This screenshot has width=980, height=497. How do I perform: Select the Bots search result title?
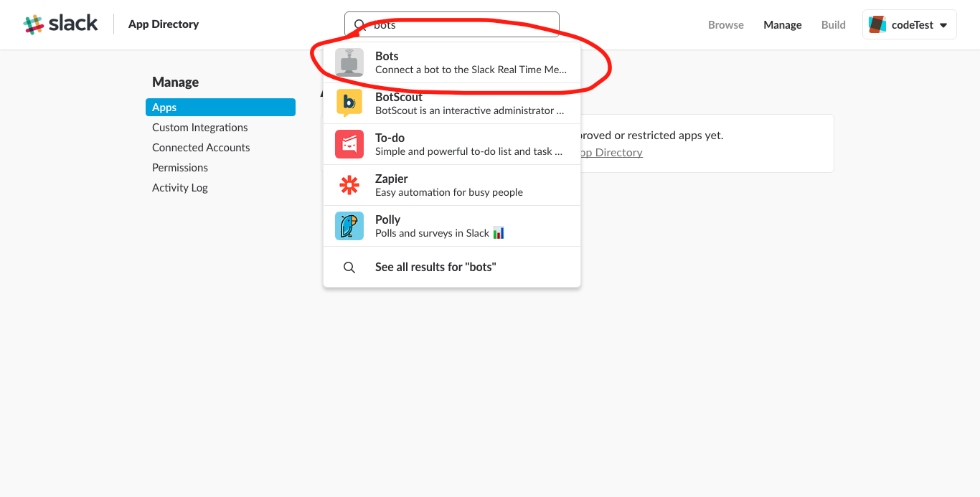[x=387, y=56]
